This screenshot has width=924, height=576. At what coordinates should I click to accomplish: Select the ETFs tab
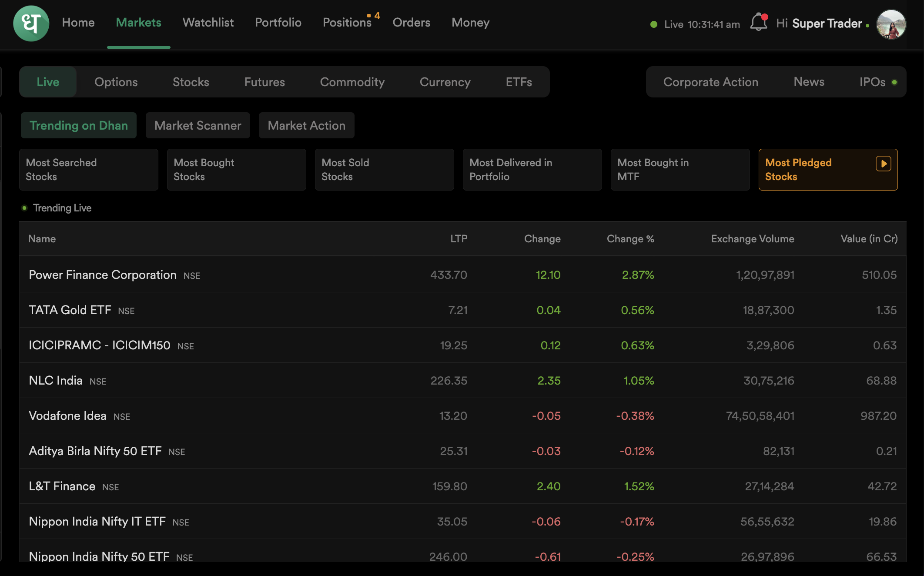(x=519, y=82)
